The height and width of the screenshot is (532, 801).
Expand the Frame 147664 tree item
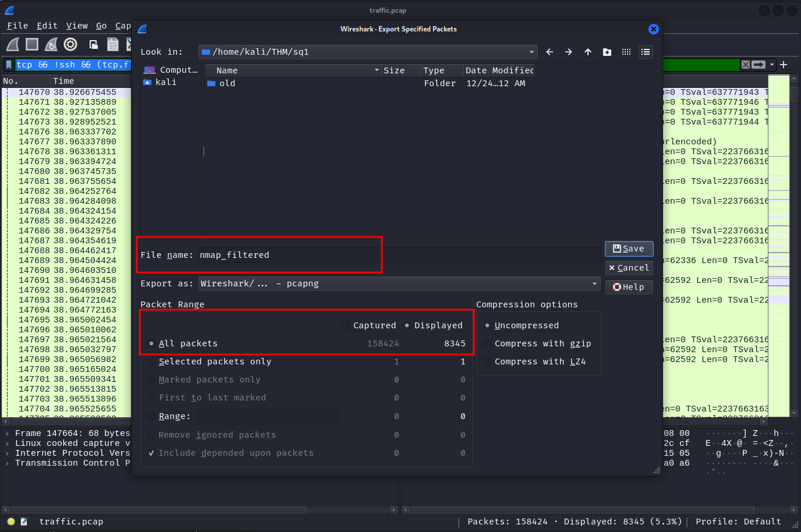(x=7, y=433)
